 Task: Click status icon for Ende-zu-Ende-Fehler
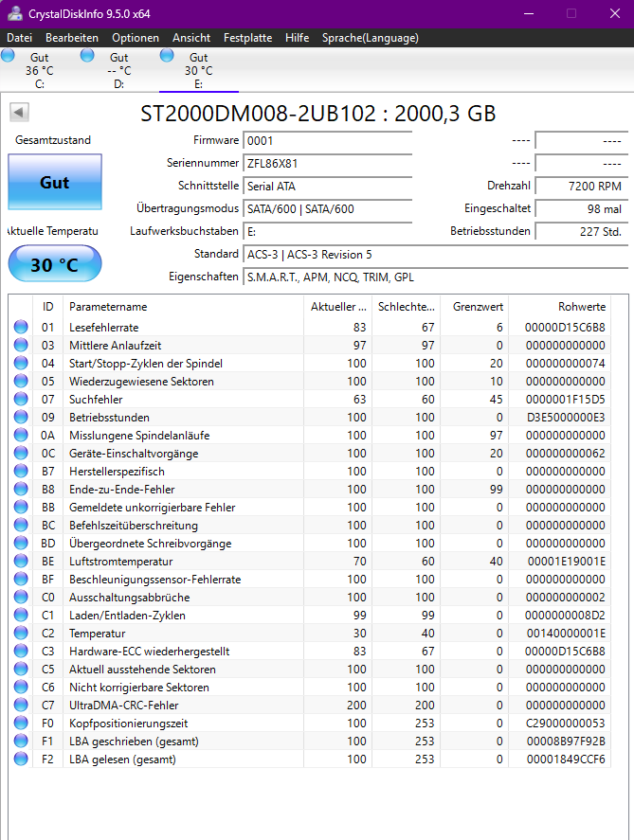21,489
